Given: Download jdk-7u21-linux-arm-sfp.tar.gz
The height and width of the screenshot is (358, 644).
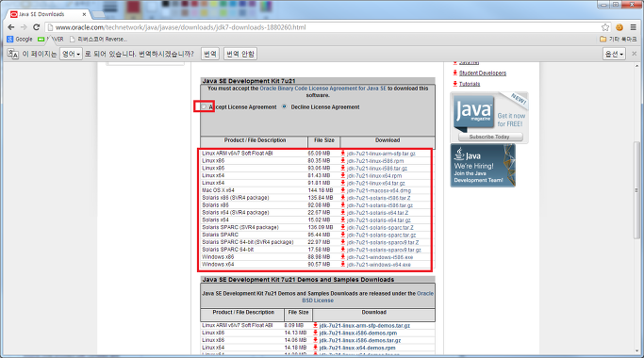Looking at the screenshot, I should tap(381, 154).
